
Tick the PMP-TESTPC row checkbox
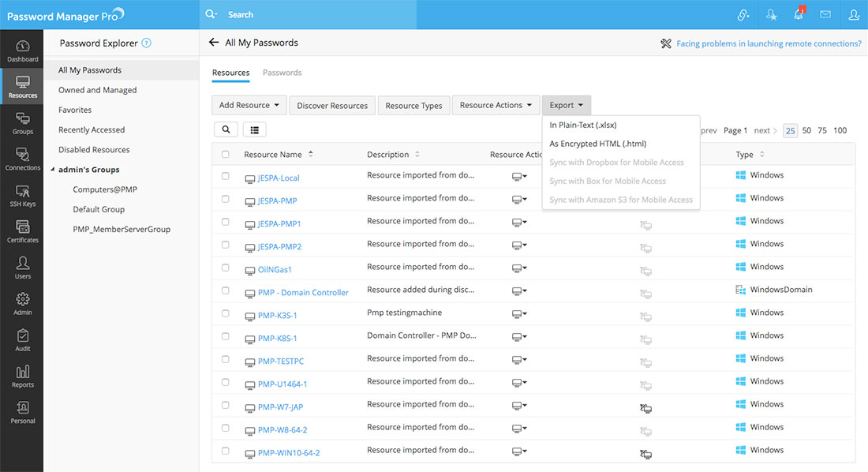pyautogui.click(x=226, y=359)
